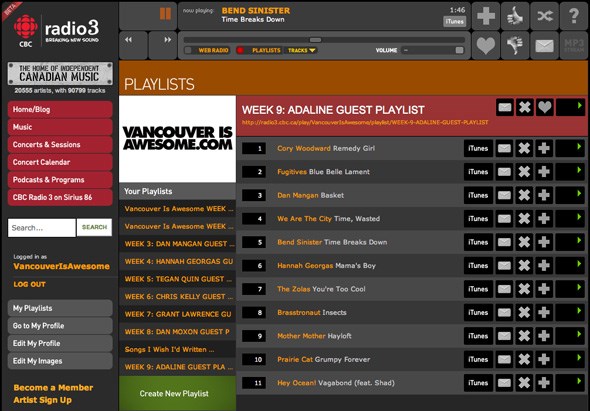Open artist link Brasstronaut
The height and width of the screenshot is (411, 590).
[x=299, y=312]
